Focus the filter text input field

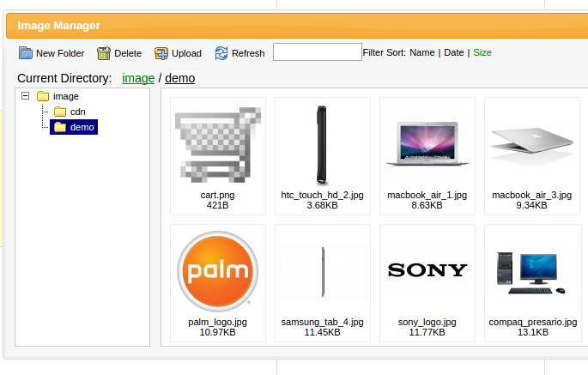coord(318,51)
